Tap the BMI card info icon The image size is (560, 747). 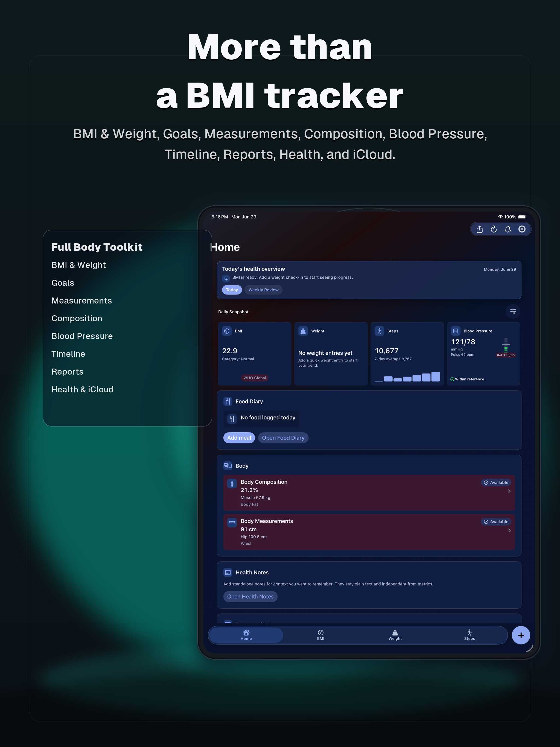point(227,331)
